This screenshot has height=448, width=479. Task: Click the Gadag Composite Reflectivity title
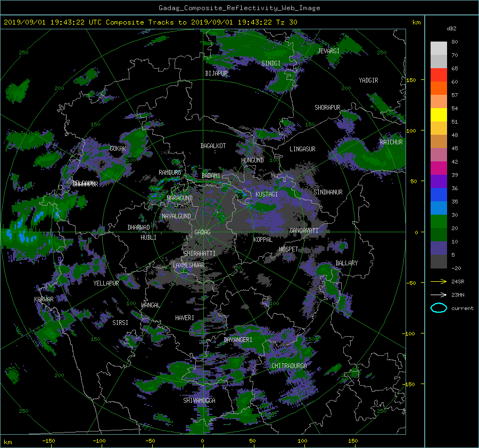tap(239, 8)
